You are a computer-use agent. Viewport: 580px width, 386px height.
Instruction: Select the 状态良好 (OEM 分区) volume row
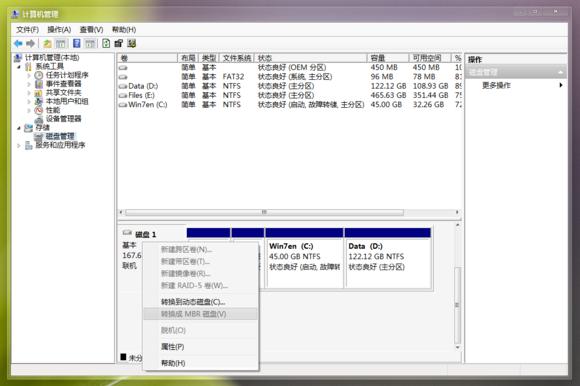[x=290, y=68]
